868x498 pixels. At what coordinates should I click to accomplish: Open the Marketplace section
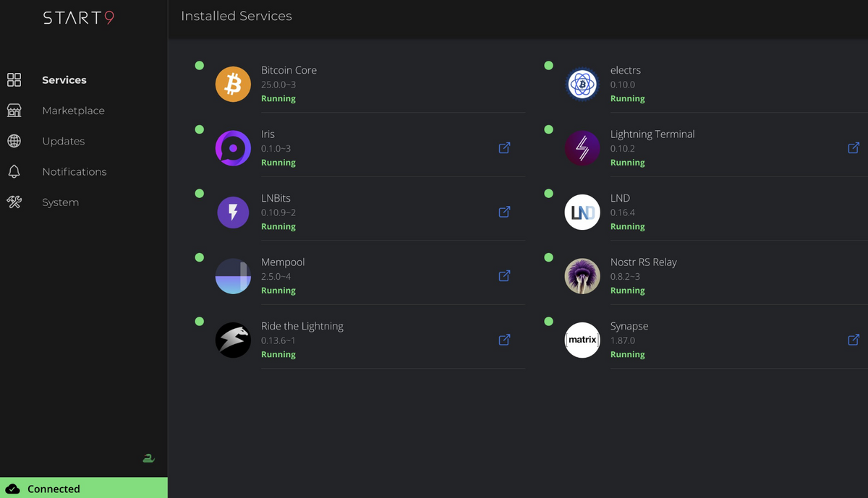point(73,111)
